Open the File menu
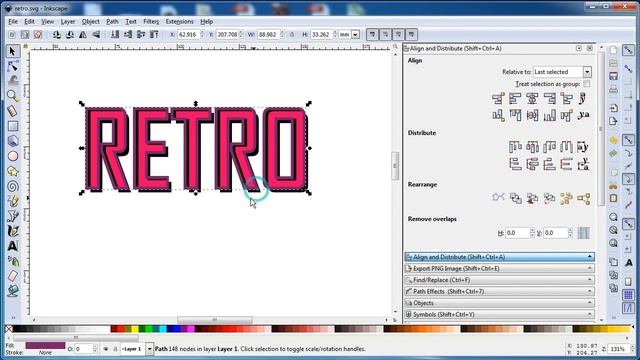640x360 pixels. [x=13, y=22]
